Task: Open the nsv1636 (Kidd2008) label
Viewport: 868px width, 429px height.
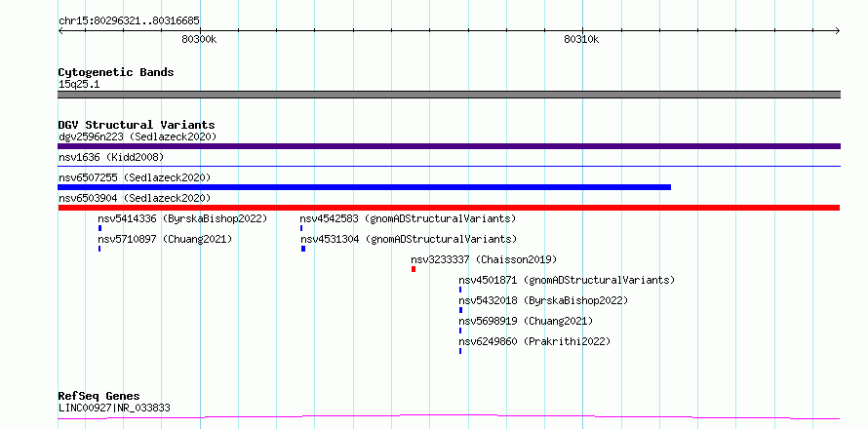Action: coord(111,157)
